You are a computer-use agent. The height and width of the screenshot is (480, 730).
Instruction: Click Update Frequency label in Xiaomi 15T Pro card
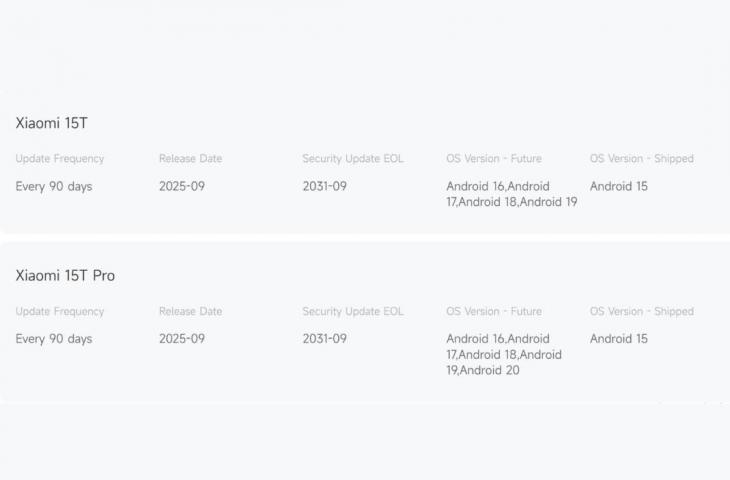pyautogui.click(x=60, y=312)
